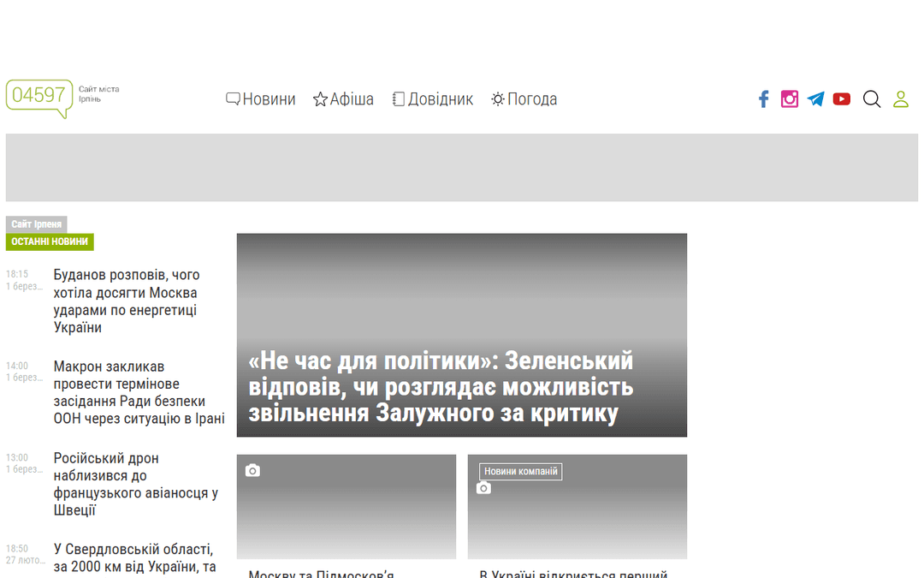Open the Москву та Підмосков'я article title

[x=321, y=573]
